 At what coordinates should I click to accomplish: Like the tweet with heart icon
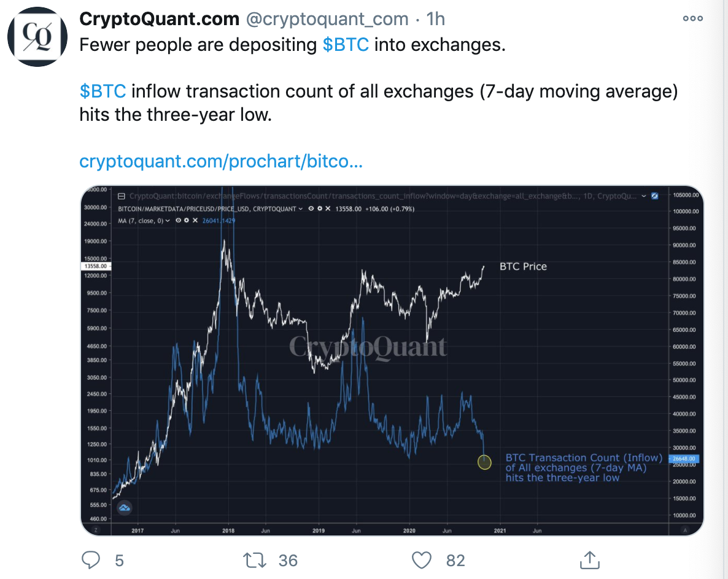point(422,560)
